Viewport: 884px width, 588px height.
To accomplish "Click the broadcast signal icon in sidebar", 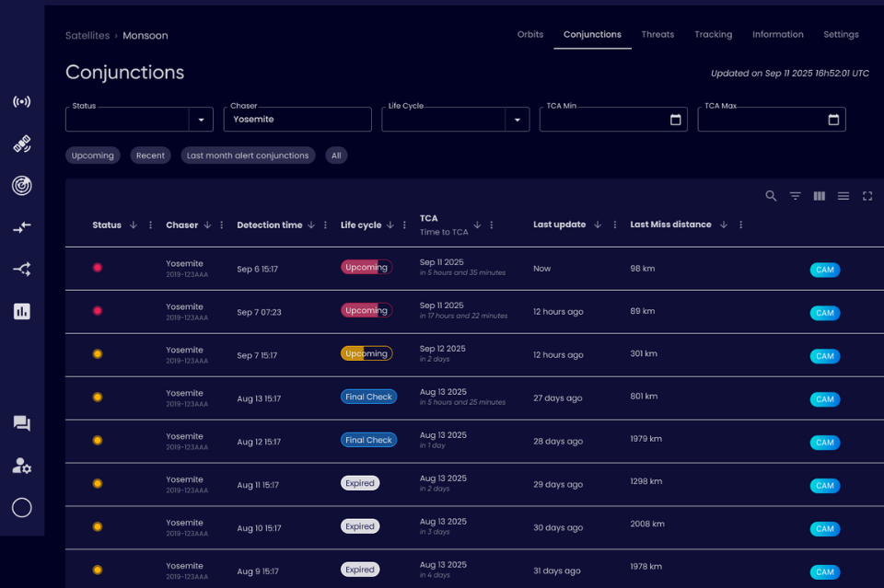I will click(x=22, y=101).
